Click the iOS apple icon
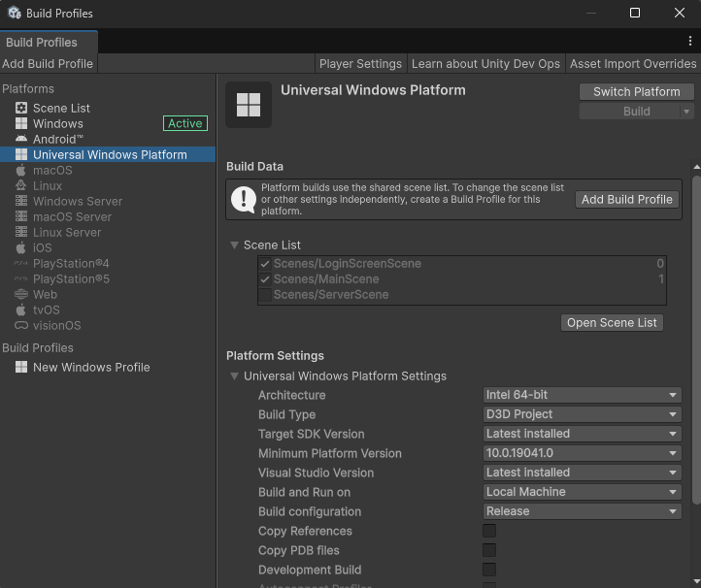 coord(21,247)
